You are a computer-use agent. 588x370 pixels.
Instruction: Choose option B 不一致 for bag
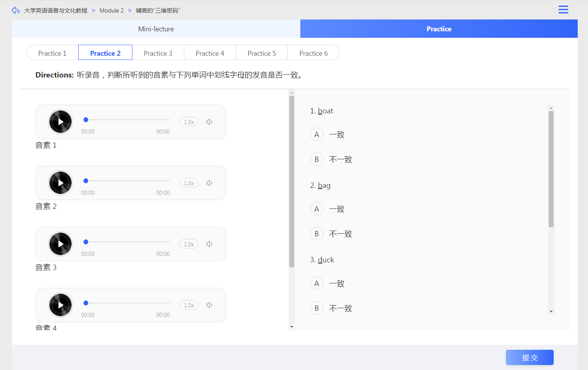point(317,234)
